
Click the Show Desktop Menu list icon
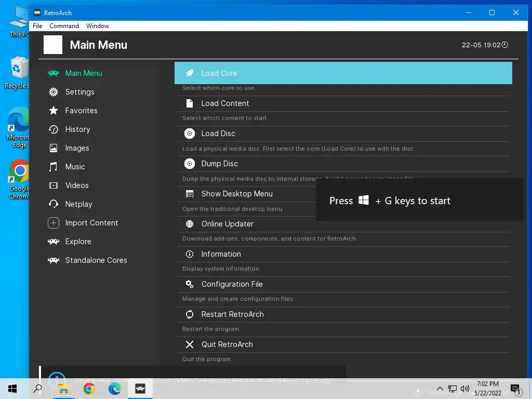[x=190, y=194]
